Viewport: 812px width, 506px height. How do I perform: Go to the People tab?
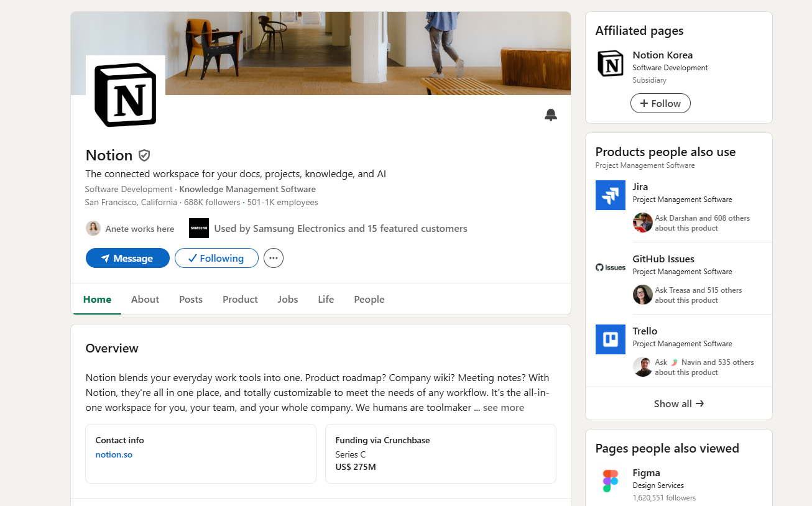(x=369, y=299)
